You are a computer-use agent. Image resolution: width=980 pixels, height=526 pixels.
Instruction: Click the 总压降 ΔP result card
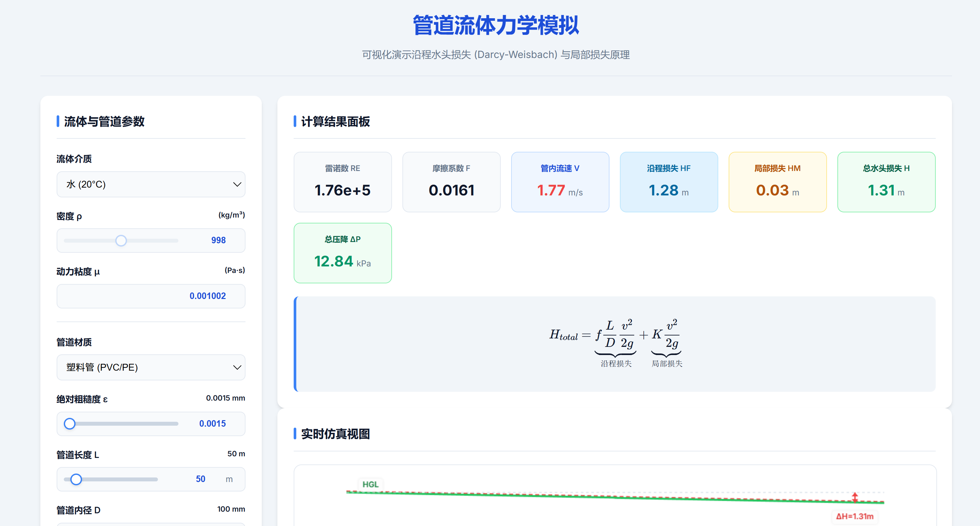343,253
